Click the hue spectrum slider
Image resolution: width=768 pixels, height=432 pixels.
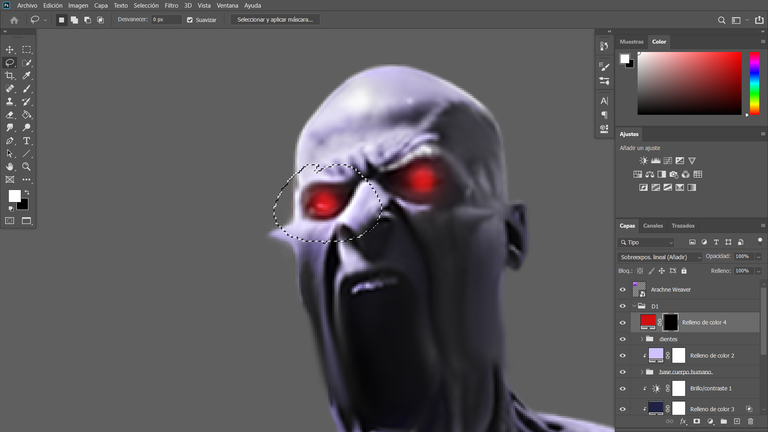(755, 83)
